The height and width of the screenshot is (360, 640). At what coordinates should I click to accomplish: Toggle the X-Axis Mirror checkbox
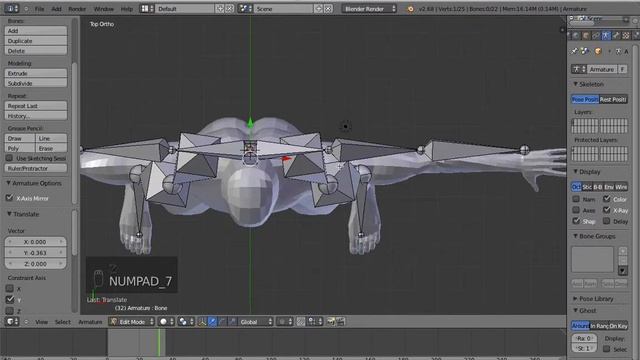coord(10,198)
